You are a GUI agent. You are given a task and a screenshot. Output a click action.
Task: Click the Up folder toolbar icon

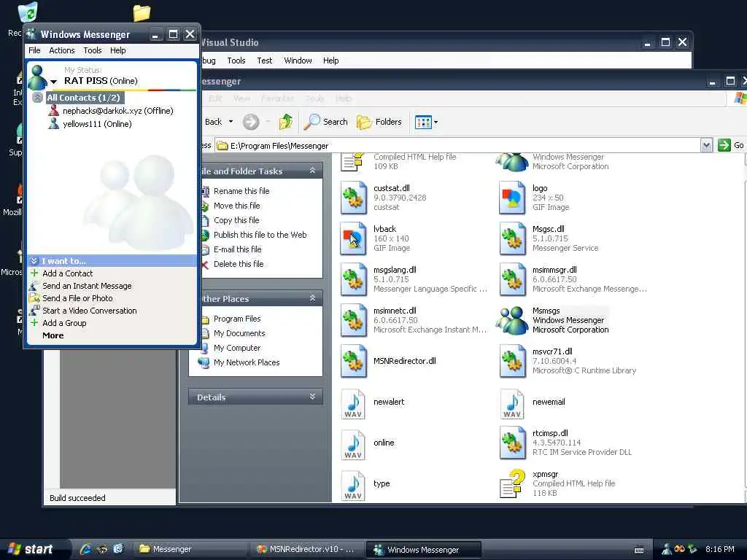point(286,122)
